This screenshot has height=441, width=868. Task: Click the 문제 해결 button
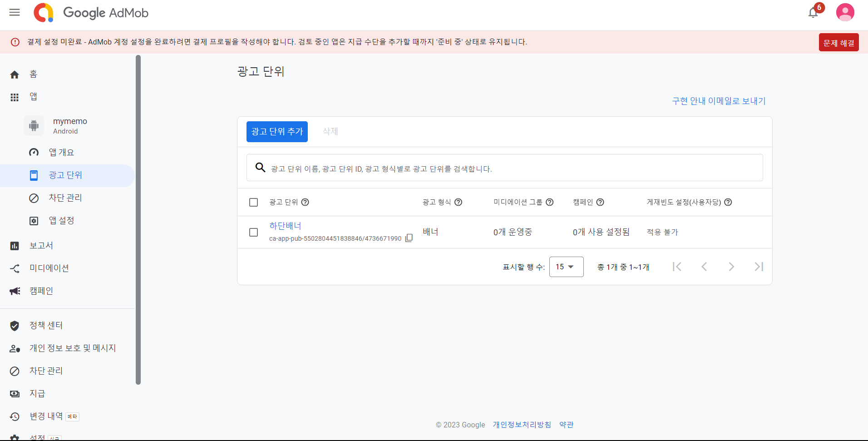(x=838, y=42)
